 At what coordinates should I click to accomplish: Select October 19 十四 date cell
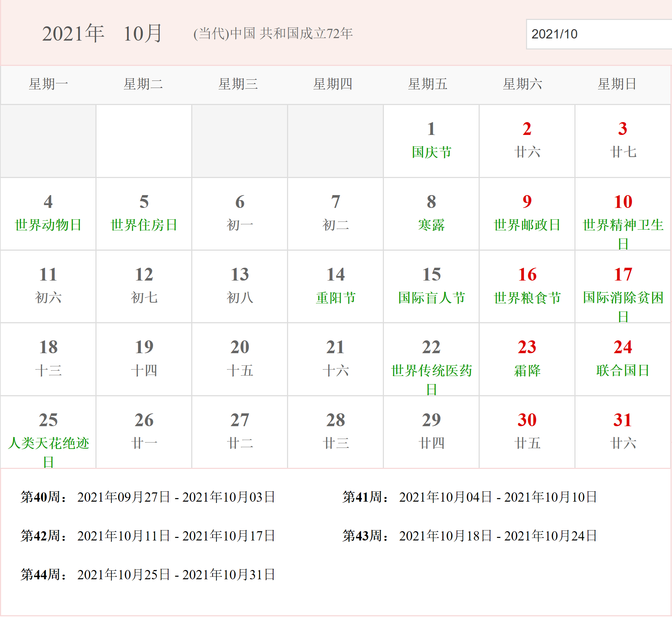pyautogui.click(x=144, y=359)
